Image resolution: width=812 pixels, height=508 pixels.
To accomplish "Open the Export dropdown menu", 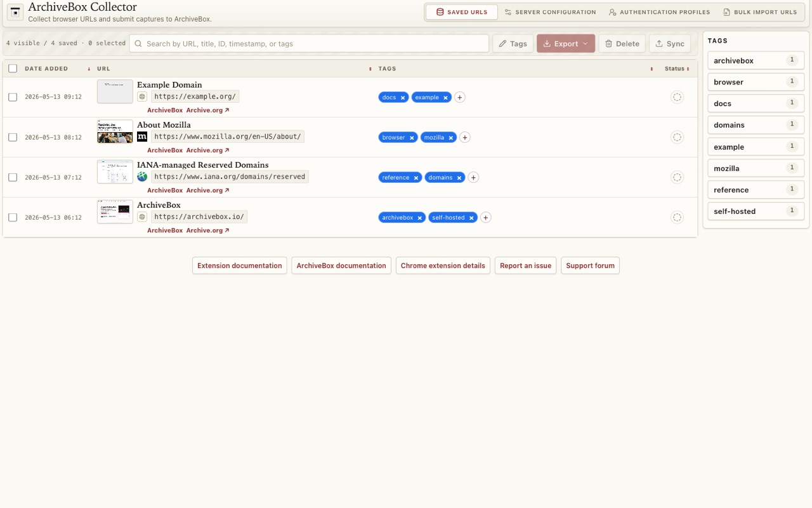I will [566, 44].
